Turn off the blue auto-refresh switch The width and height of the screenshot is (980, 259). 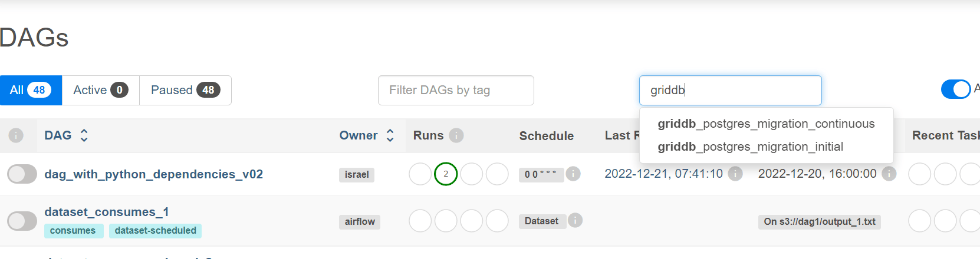click(x=955, y=89)
